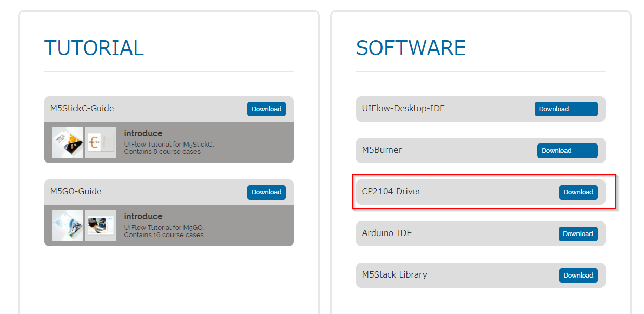Click 'UIFlow Tutorial for M5StickC.' description

click(x=169, y=145)
